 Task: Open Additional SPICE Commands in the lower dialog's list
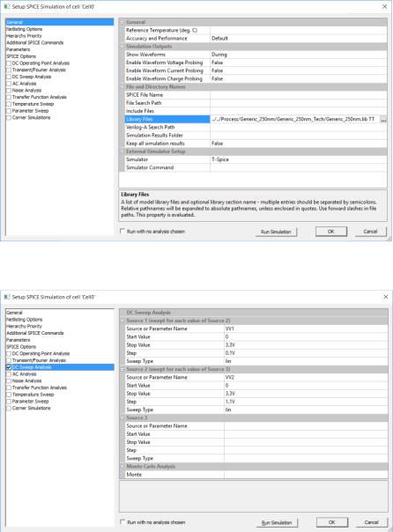point(35,333)
